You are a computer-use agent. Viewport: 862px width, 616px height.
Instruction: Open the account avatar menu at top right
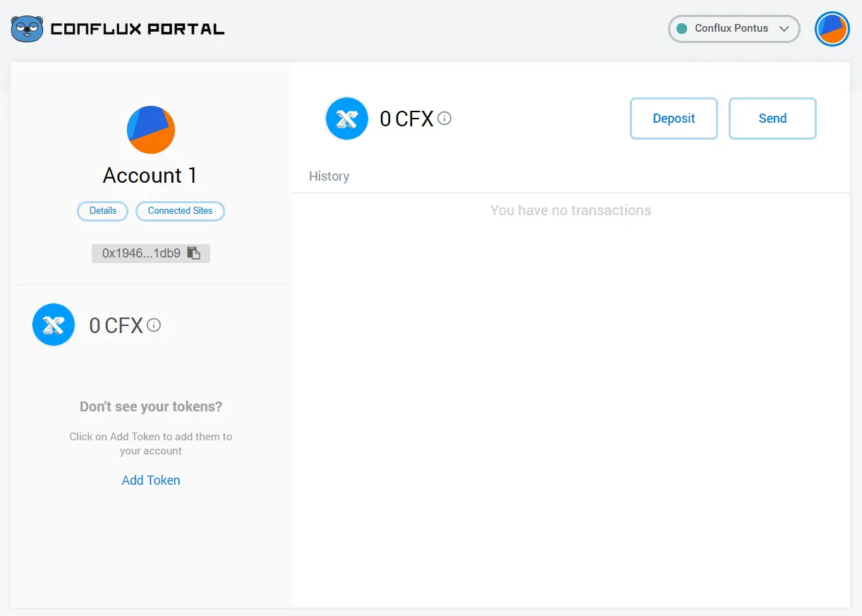(x=832, y=29)
